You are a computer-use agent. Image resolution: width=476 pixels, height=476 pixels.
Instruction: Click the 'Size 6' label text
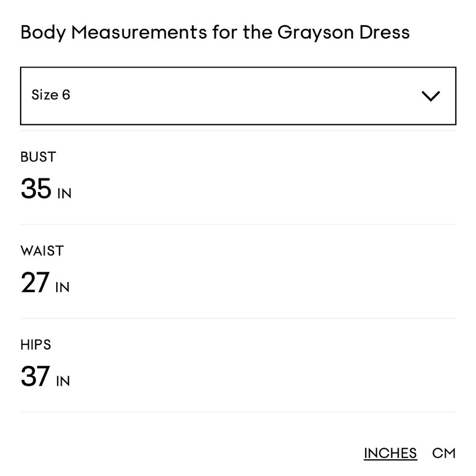(x=51, y=95)
